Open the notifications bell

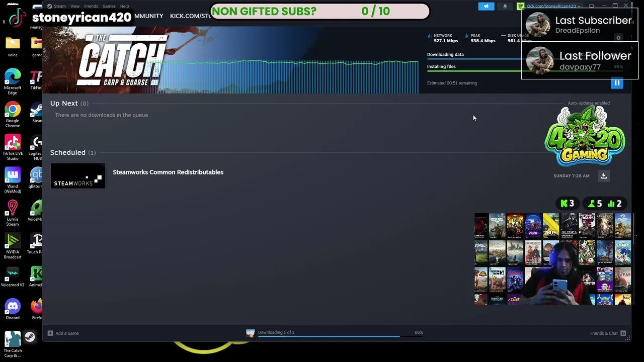[505, 6]
